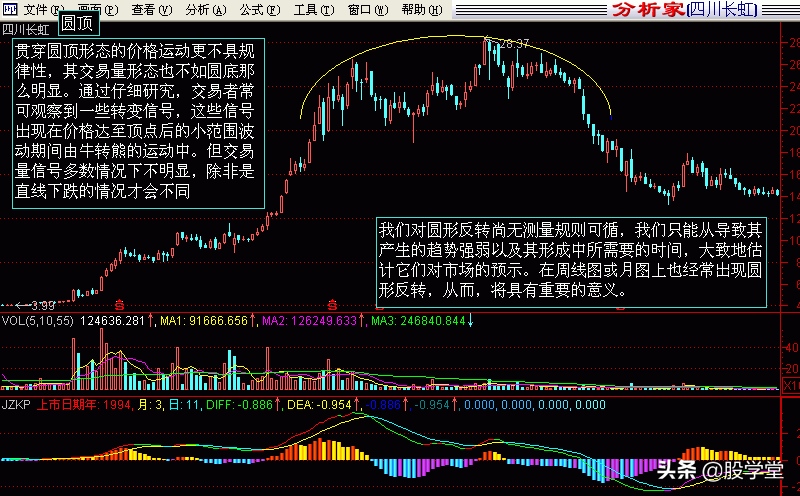The height and width of the screenshot is (496, 800).
Task: Click the red S marker below the first price peak
Action: pyautogui.click(x=332, y=306)
